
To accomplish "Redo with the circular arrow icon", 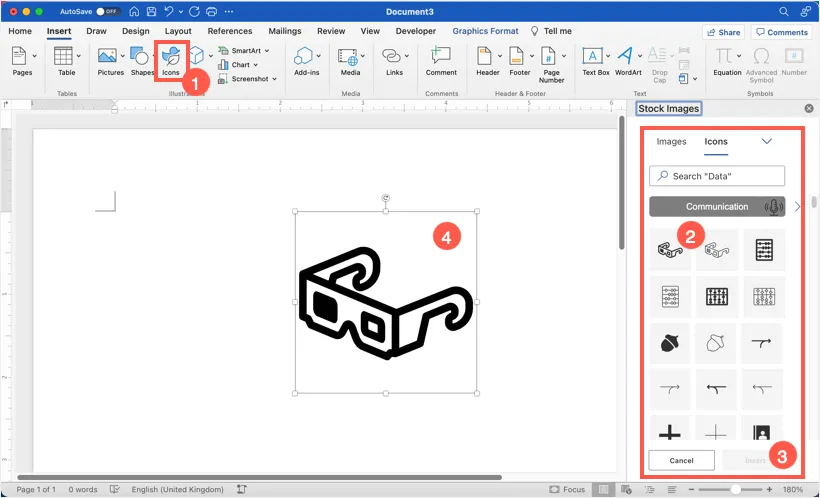I will point(194,12).
